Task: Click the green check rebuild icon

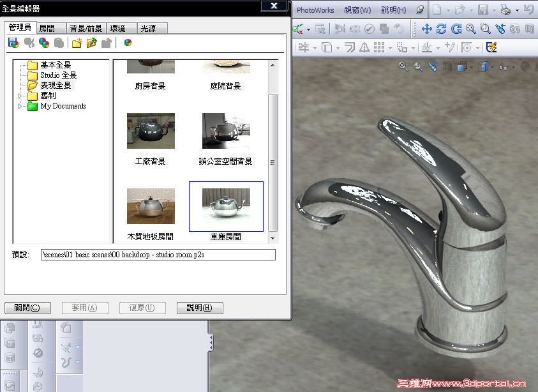Action: (297, 29)
